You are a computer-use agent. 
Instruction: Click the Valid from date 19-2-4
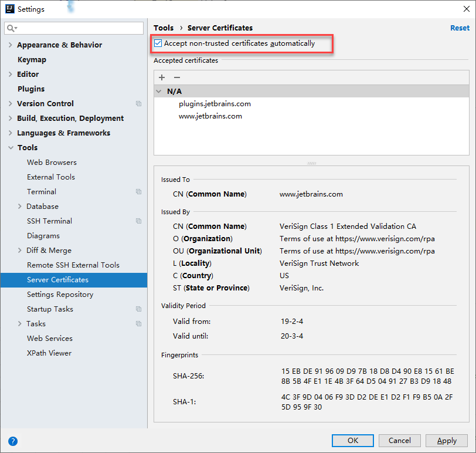[292, 321]
